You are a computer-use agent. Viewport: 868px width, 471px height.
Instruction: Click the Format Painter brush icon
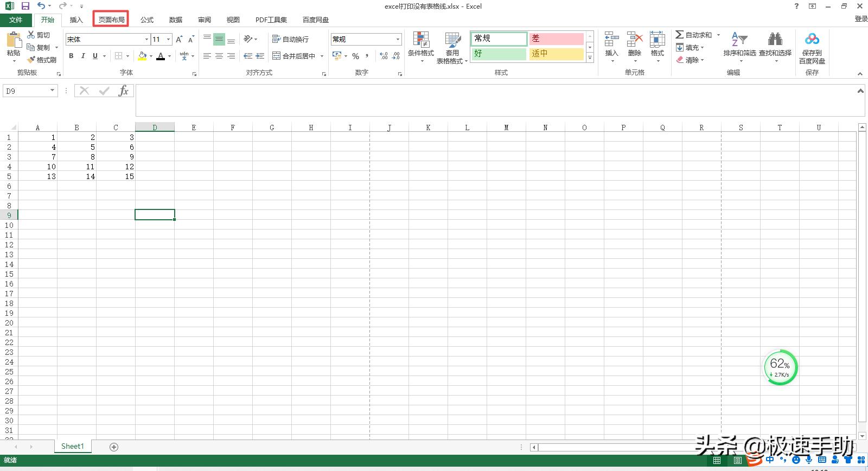[31, 60]
